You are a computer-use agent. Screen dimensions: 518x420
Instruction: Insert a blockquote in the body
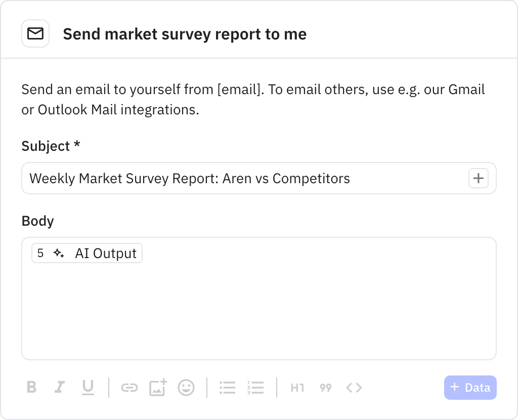pyautogui.click(x=325, y=388)
